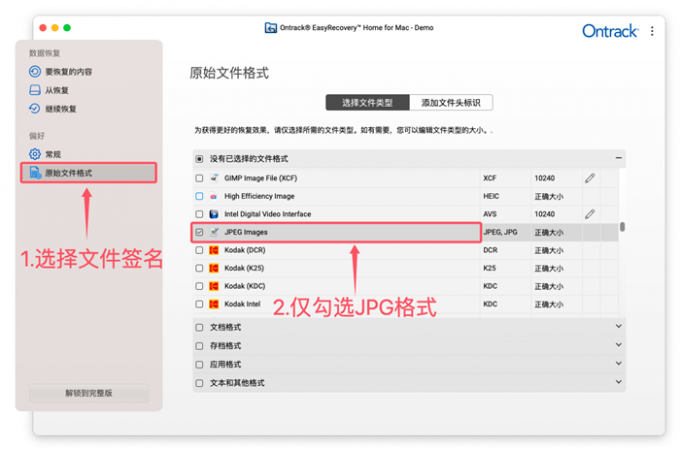Check High Efficiency Image checkbox

pyautogui.click(x=199, y=196)
